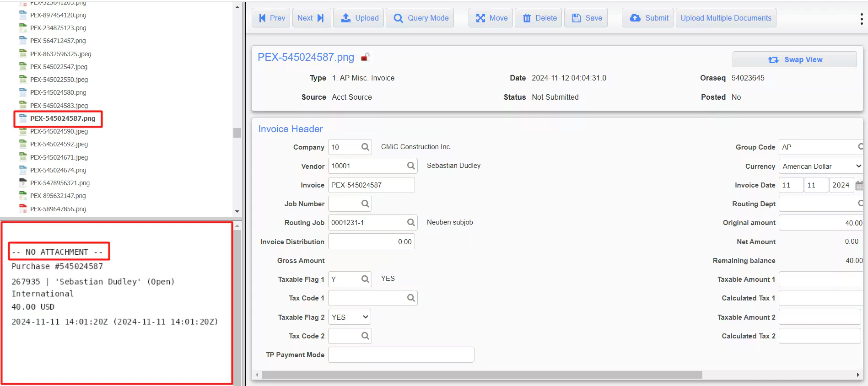Select PEX-545024671.jpeg in the file list
Screen dimensions: 868x386
point(59,157)
